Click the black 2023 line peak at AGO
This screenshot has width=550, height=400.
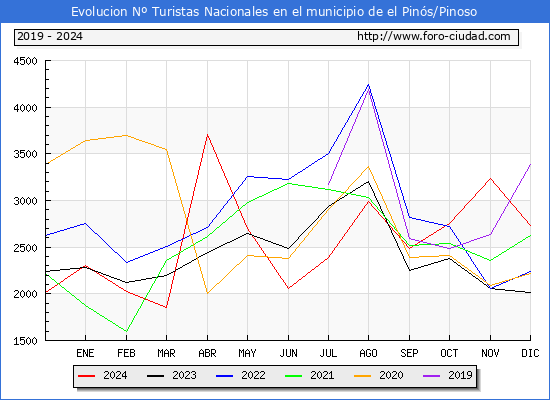[x=368, y=181]
